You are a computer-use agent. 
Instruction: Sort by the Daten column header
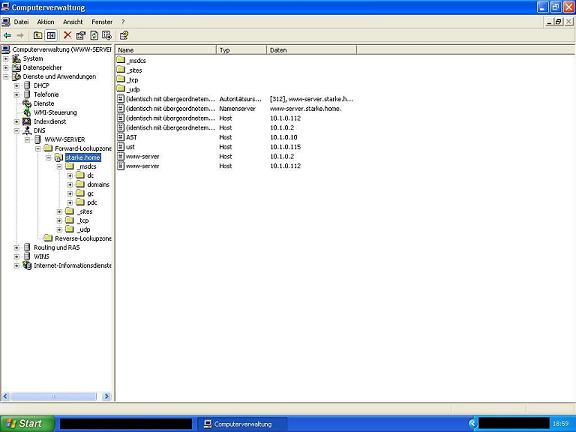coord(312,50)
